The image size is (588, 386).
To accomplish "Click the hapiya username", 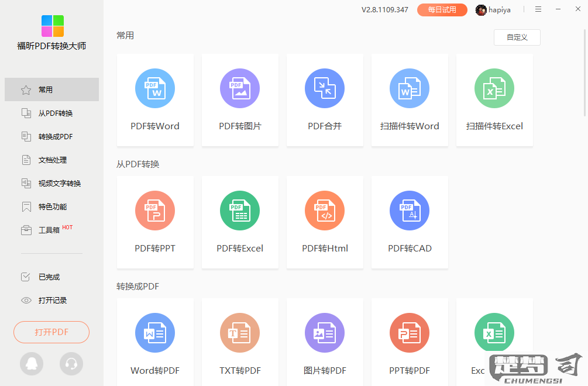I will [x=500, y=10].
